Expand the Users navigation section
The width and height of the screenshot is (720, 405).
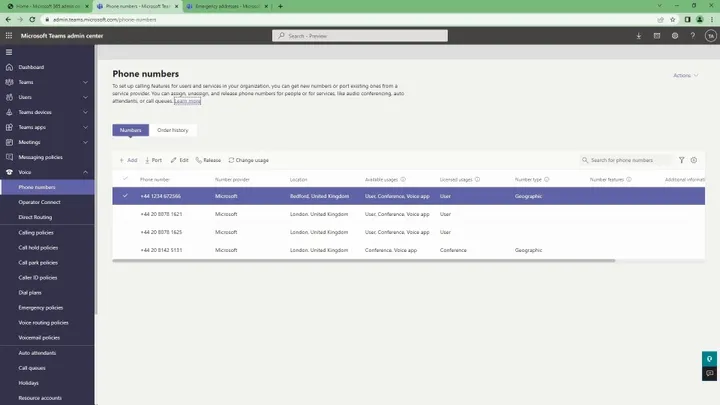tap(85, 97)
